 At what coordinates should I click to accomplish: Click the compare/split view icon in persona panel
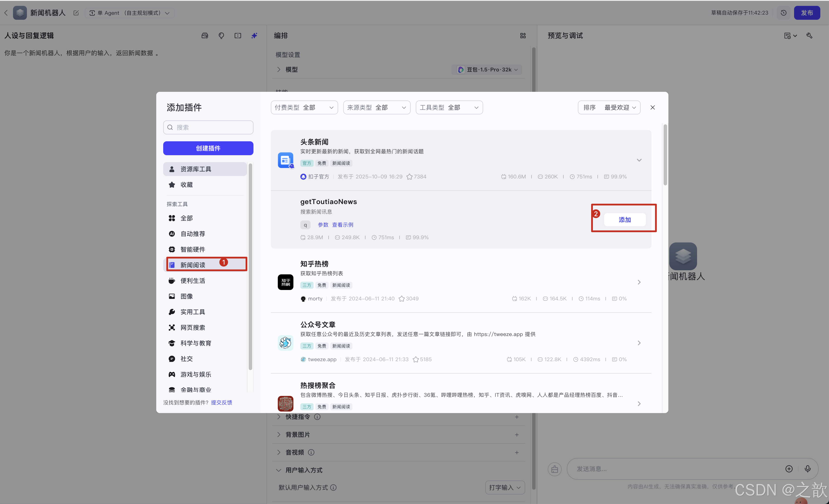tap(238, 35)
